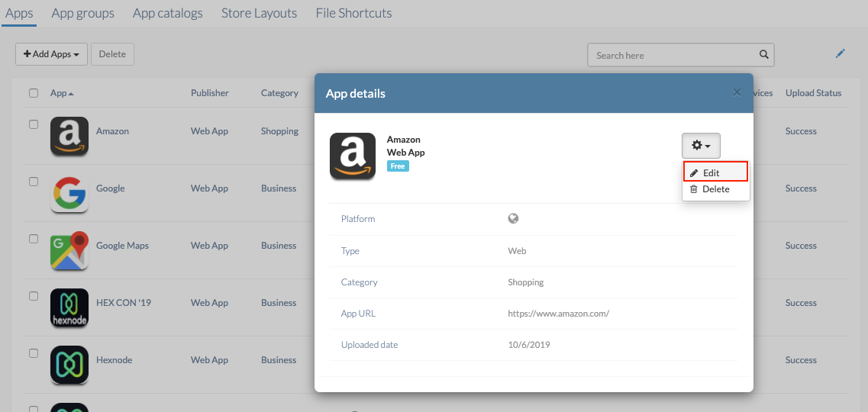Click the Google Maps app icon
The width and height of the screenshot is (868, 412).
coord(69,250)
